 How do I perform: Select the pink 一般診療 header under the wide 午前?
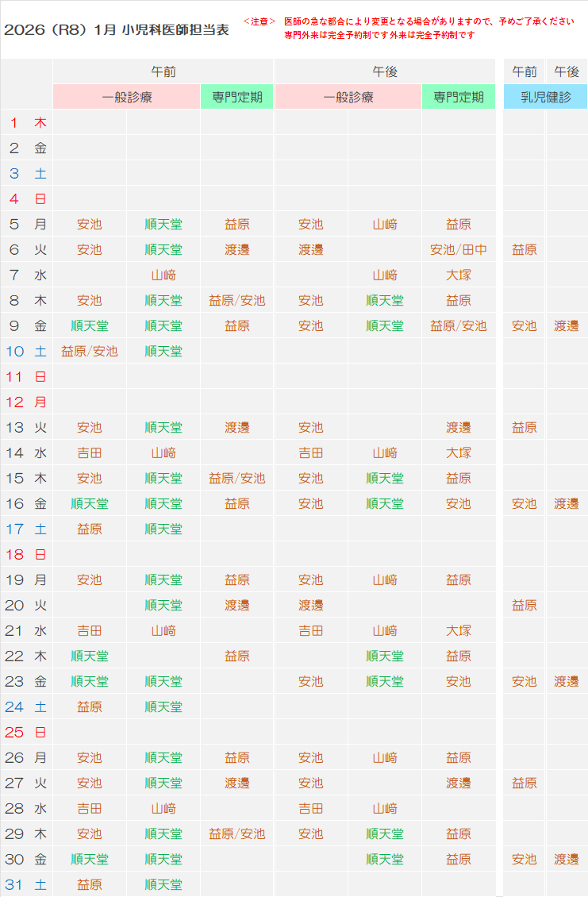point(126,97)
